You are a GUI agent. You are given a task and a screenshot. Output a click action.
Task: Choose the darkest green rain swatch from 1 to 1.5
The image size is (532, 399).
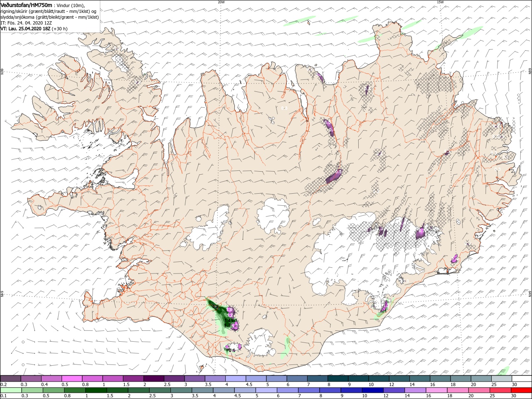click(x=96, y=390)
